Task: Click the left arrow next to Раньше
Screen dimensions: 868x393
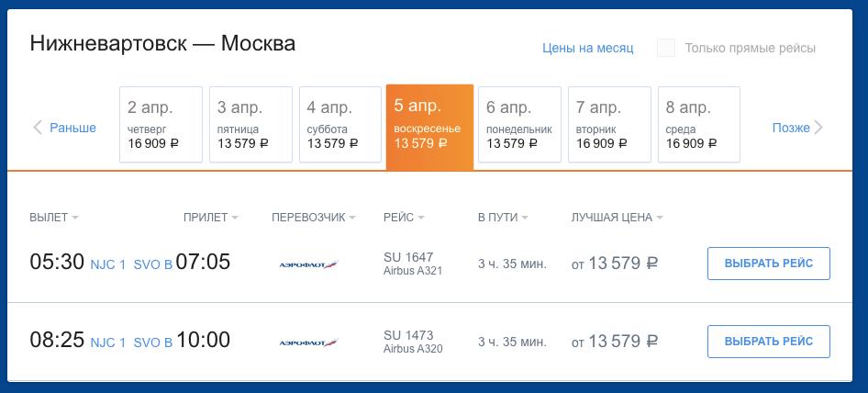Action: pyautogui.click(x=38, y=128)
